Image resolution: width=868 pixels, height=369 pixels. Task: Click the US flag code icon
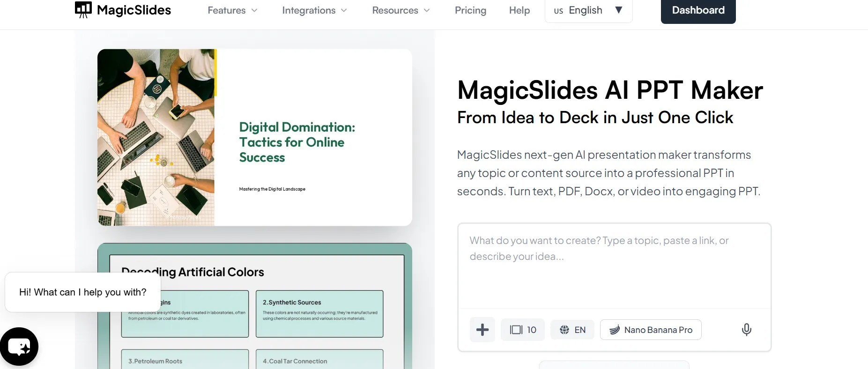coord(558,11)
